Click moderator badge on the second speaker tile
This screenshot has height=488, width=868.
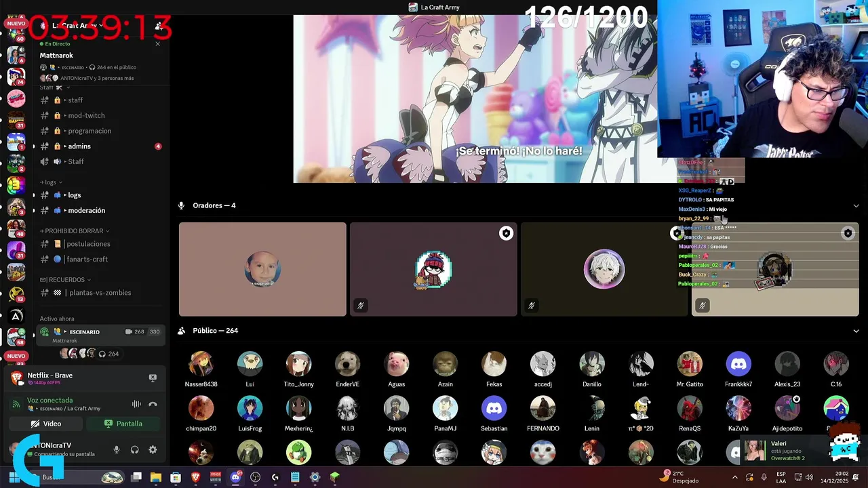tap(506, 233)
